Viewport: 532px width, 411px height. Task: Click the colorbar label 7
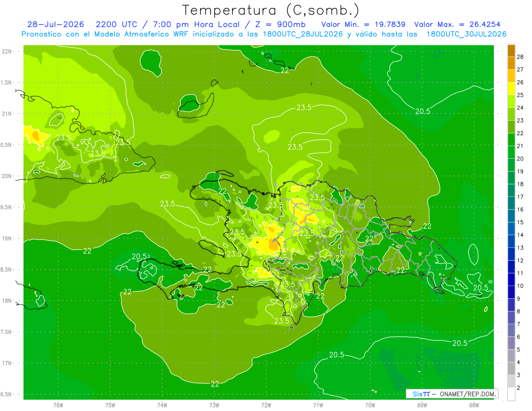tap(519, 324)
